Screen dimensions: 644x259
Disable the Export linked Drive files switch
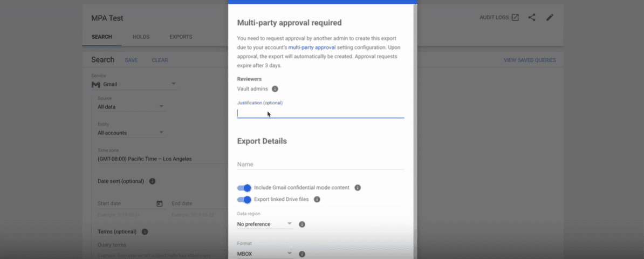click(244, 200)
